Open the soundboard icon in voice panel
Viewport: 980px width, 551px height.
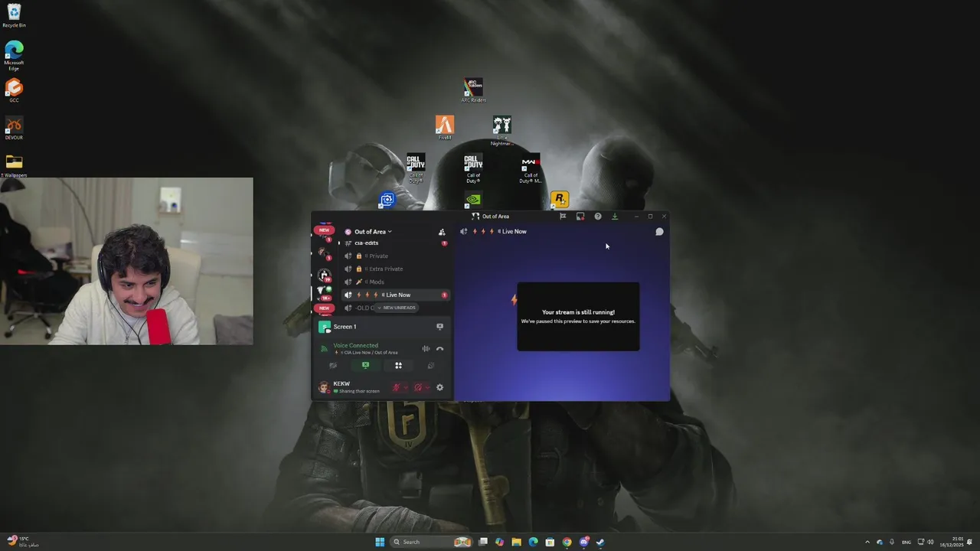(430, 366)
